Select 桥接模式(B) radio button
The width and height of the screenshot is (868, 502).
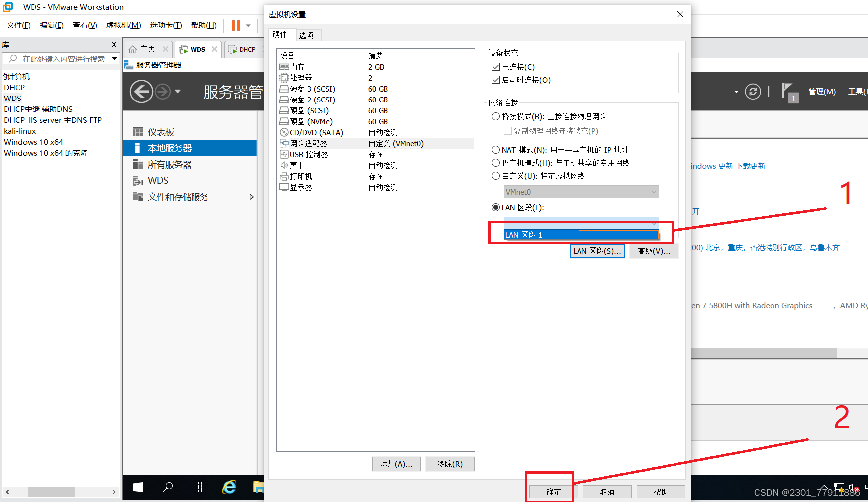click(495, 116)
